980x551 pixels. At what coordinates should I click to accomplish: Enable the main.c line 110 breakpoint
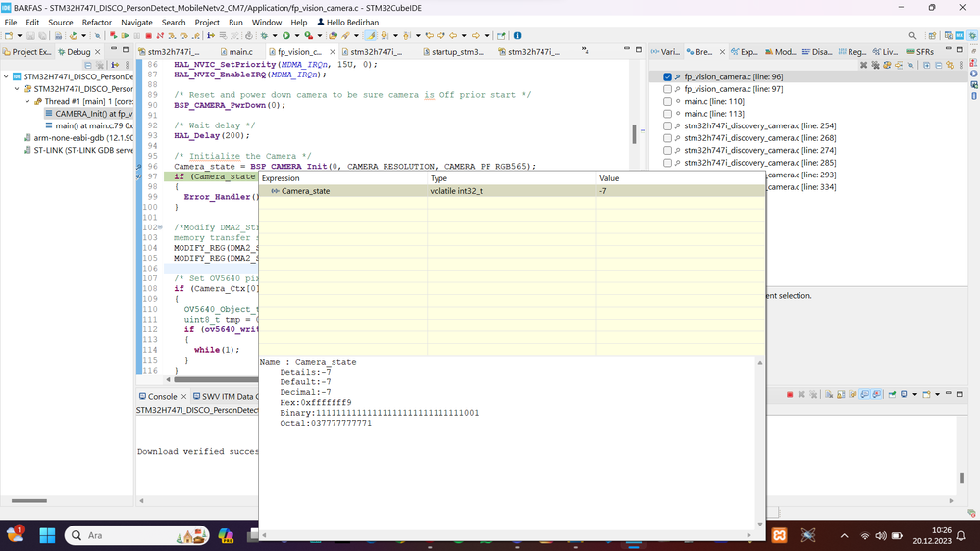tap(668, 101)
